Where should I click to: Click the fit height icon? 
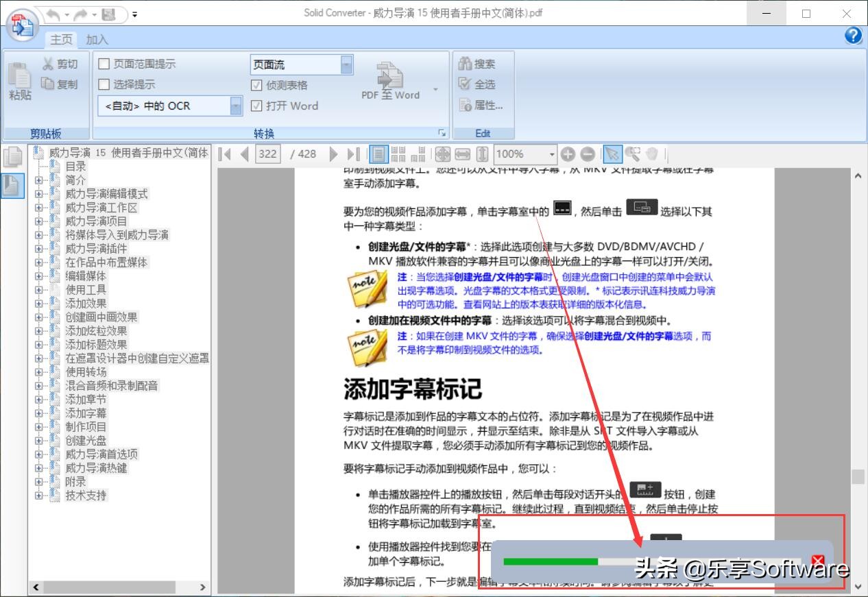482,154
